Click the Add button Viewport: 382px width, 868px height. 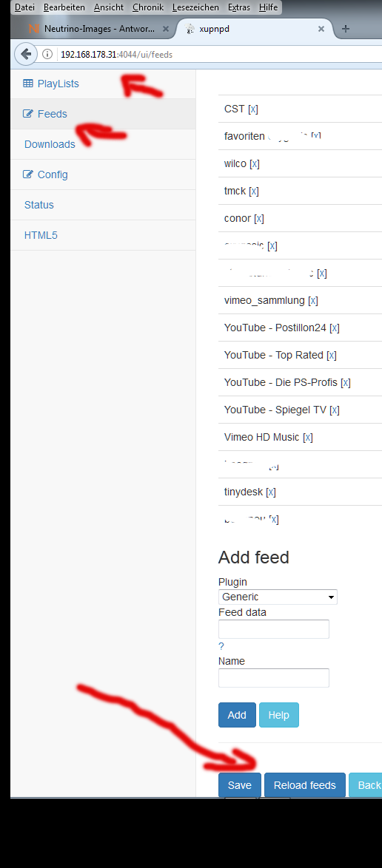coord(237,715)
